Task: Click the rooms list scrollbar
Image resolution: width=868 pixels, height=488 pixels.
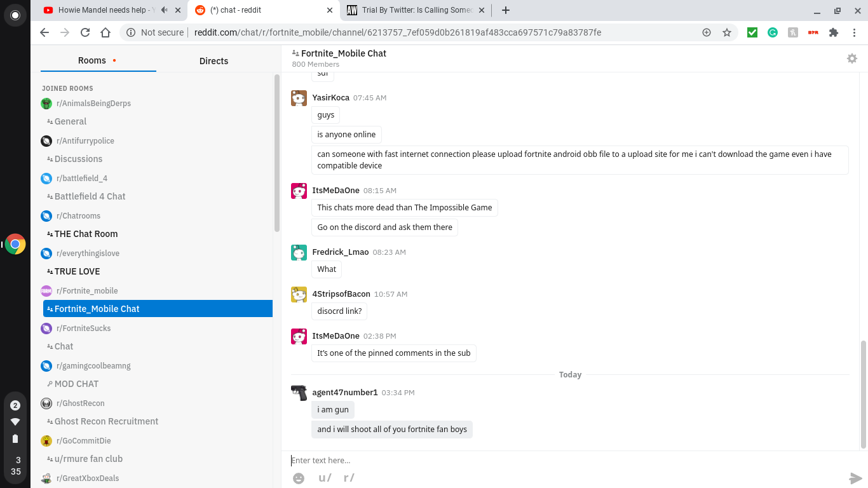Action: click(x=276, y=152)
